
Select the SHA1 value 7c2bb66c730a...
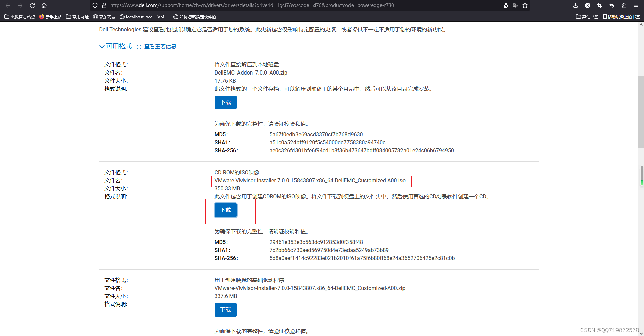[x=329, y=250]
